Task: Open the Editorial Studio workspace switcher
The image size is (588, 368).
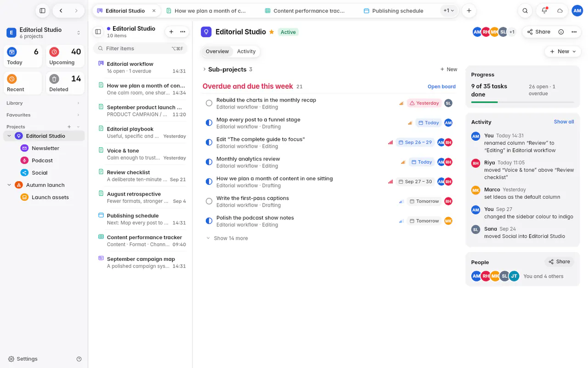Action: (x=44, y=33)
